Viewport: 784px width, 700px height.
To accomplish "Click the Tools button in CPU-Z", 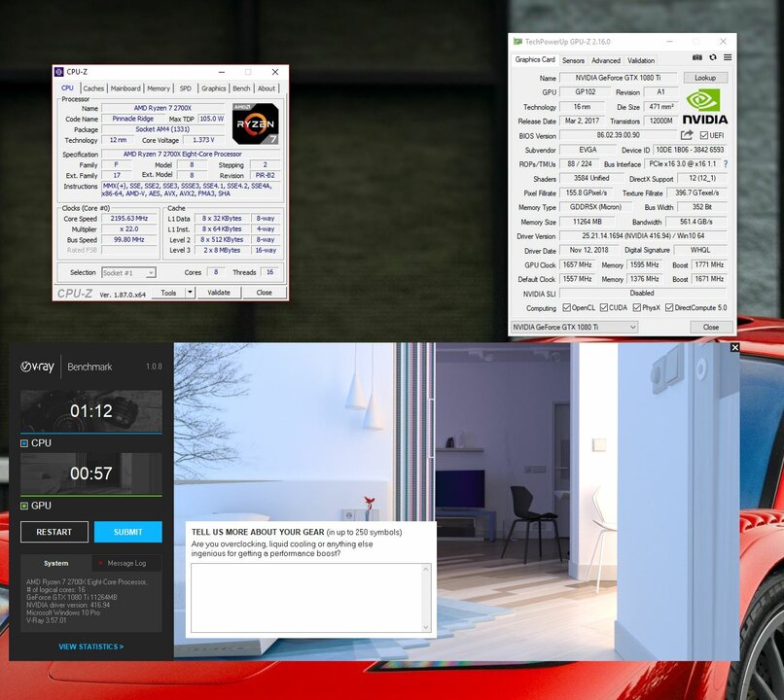I will [x=168, y=293].
